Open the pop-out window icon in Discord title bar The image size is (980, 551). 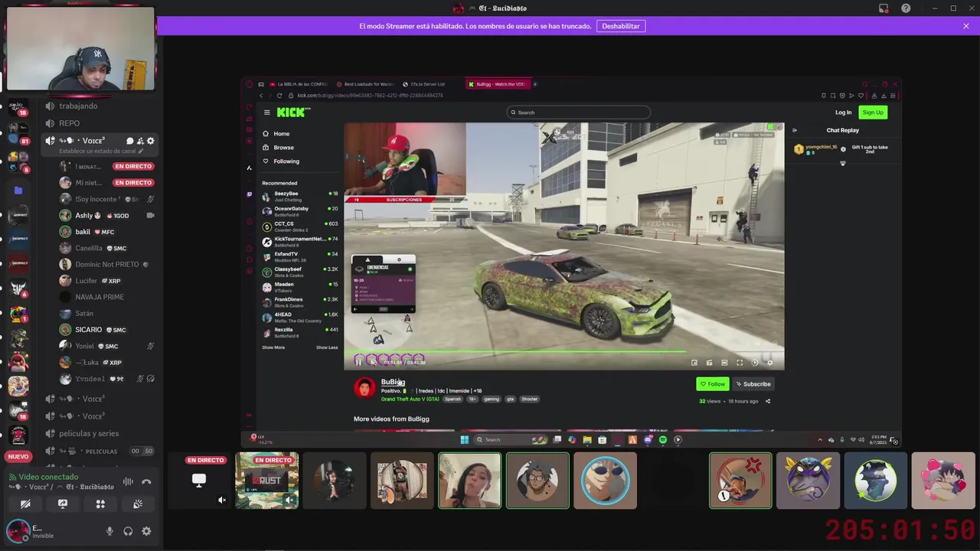(x=884, y=8)
